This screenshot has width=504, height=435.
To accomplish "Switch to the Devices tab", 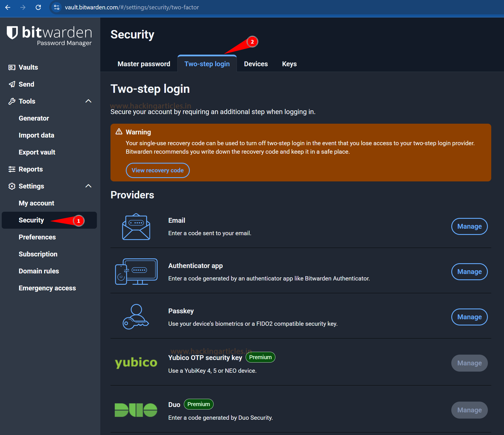I will pos(256,64).
